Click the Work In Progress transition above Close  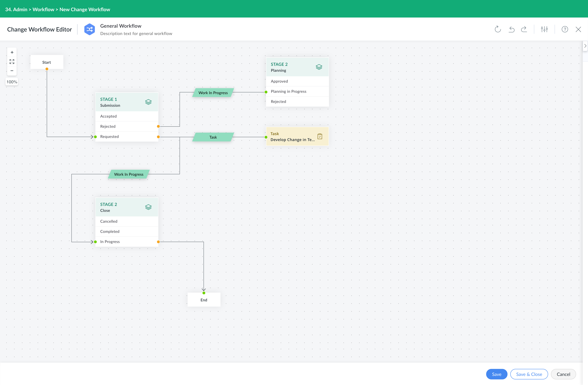[x=129, y=174]
